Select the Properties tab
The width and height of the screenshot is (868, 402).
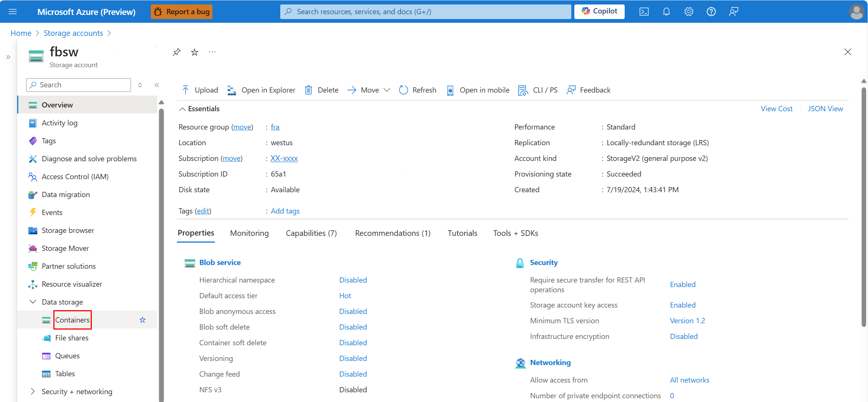pos(196,233)
